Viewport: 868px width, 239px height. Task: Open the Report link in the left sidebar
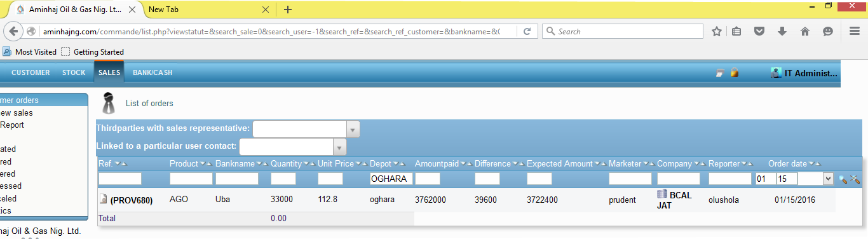pos(12,125)
